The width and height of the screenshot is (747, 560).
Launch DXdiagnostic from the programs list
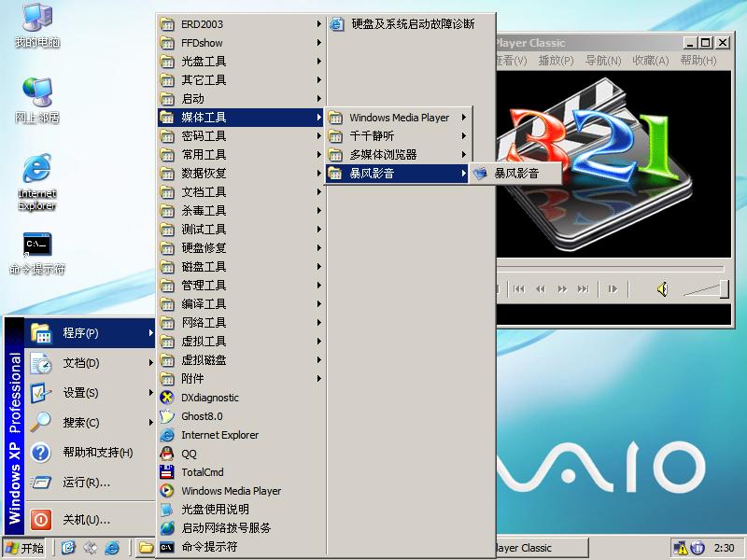pos(241,398)
